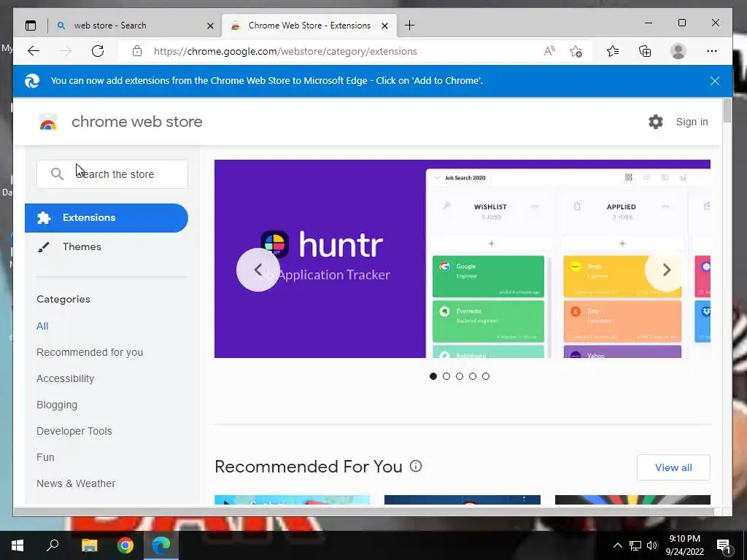The height and width of the screenshot is (560, 747).
Task: Switch to Chrome Web Store - Extensions tab
Action: click(x=309, y=26)
